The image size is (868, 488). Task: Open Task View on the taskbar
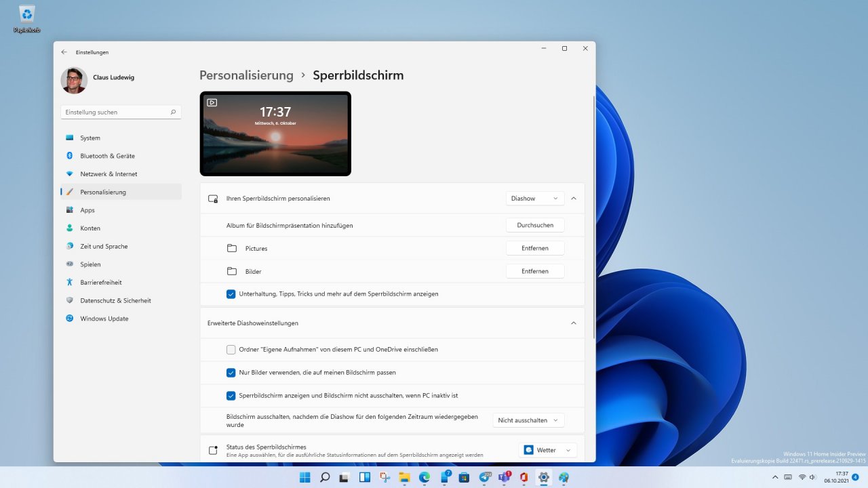[344, 477]
